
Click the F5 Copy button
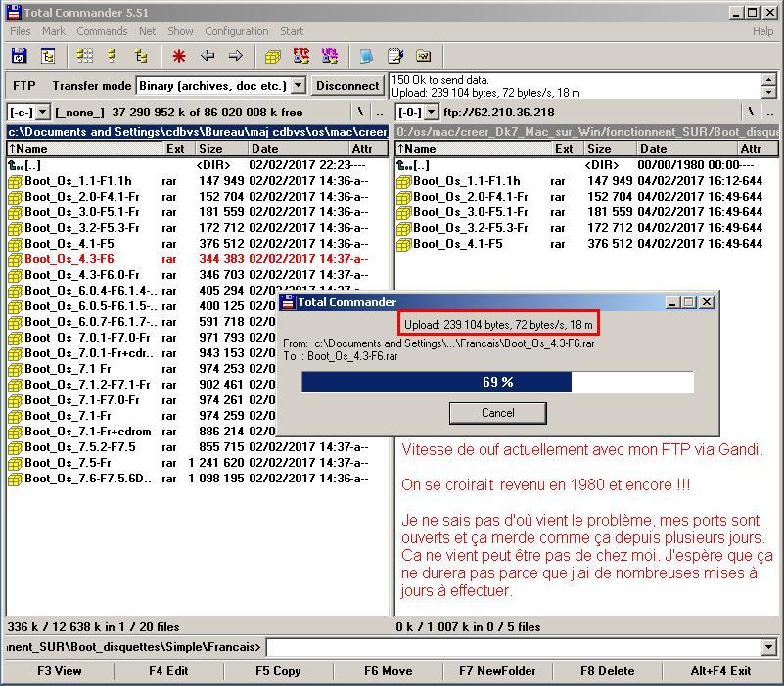click(278, 671)
